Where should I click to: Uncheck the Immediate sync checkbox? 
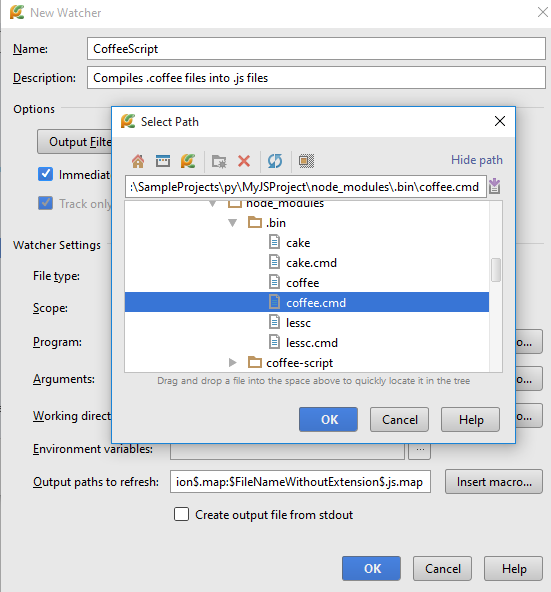point(45,174)
